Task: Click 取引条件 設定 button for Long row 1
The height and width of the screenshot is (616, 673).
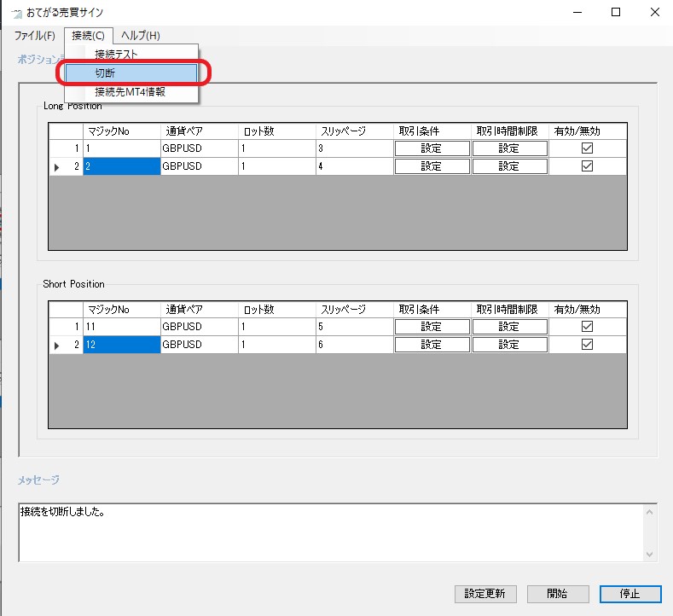Action: (432, 148)
